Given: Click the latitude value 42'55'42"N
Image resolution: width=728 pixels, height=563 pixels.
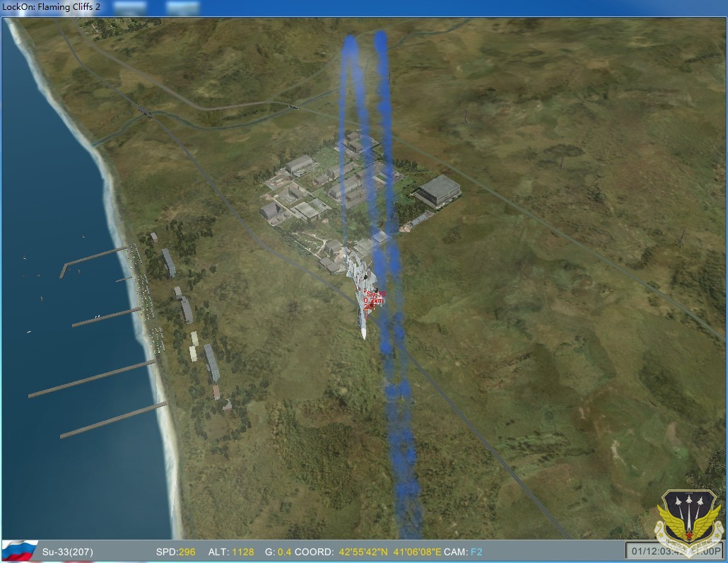Looking at the screenshot, I should point(363,552).
